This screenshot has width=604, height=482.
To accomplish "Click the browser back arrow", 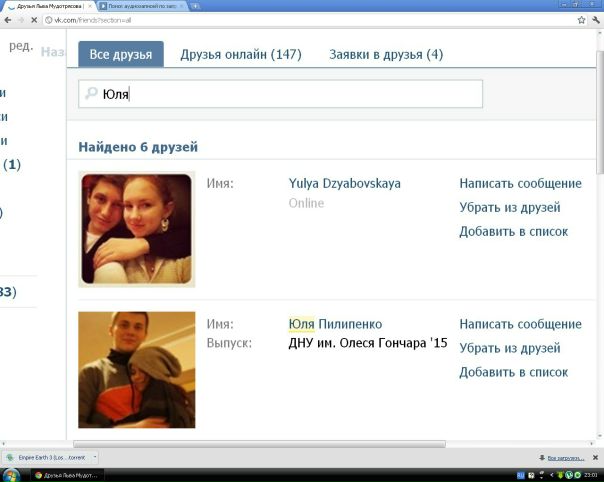I will click(7, 20).
